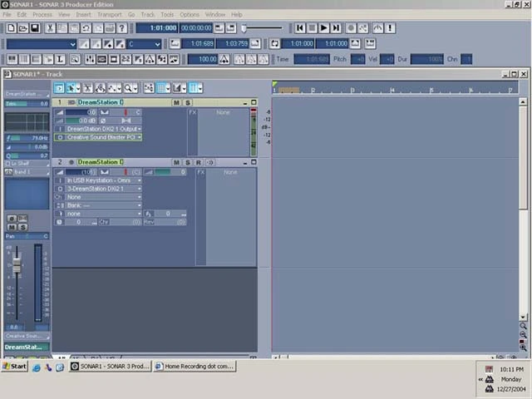Click the Pan slider in the track inspector
The image size is (532, 399).
(27, 236)
